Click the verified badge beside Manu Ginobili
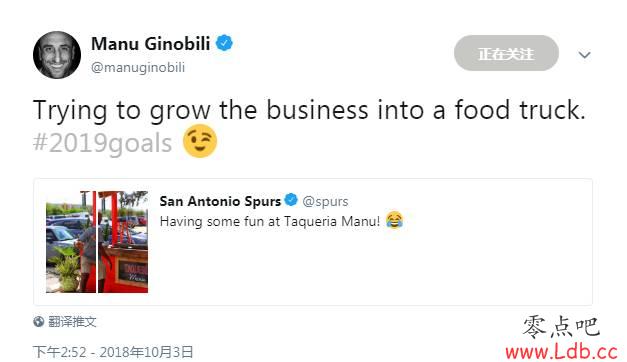This screenshot has height=362, width=627. pyautogui.click(x=224, y=43)
